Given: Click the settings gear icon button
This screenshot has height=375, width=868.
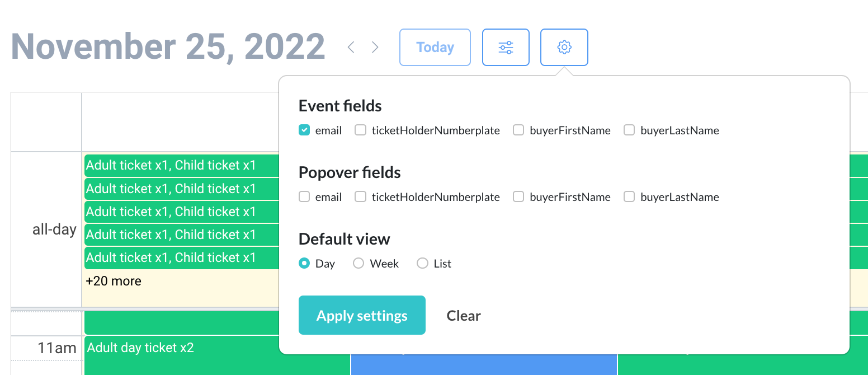Looking at the screenshot, I should (x=564, y=48).
